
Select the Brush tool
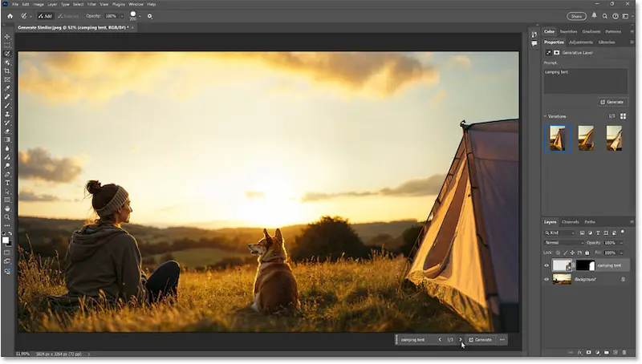(7, 106)
